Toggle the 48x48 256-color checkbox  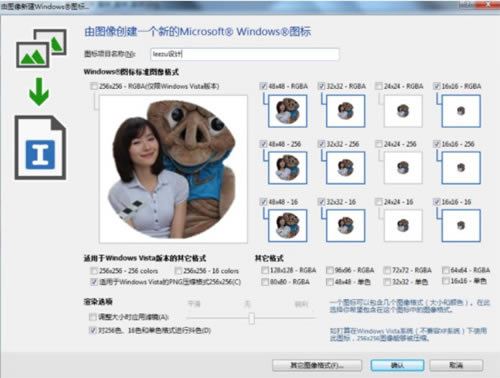point(263,144)
